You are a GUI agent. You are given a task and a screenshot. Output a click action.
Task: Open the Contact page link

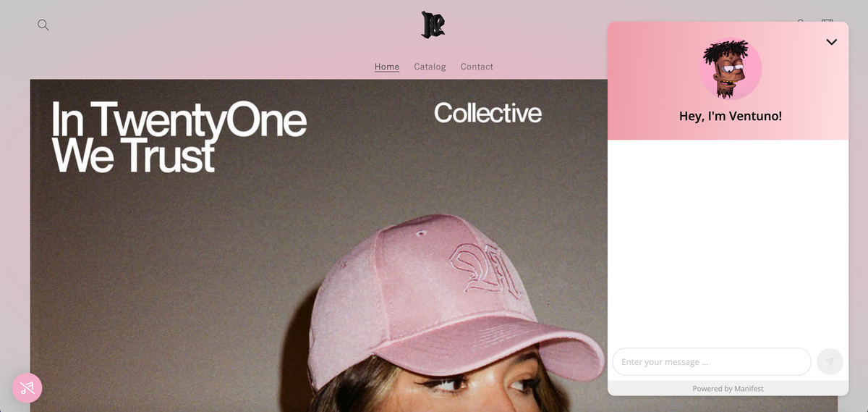tap(477, 67)
